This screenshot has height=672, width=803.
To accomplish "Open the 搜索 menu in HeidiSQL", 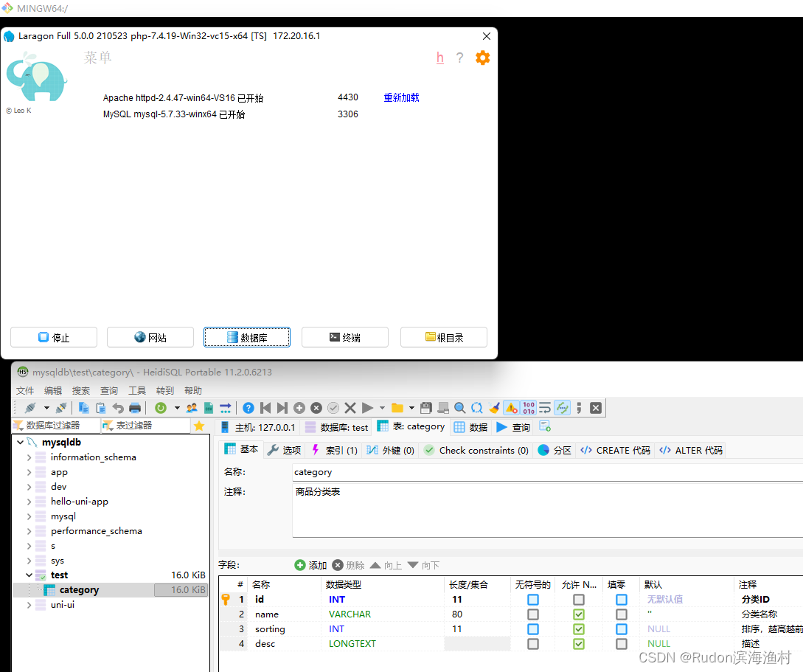I will (81, 391).
